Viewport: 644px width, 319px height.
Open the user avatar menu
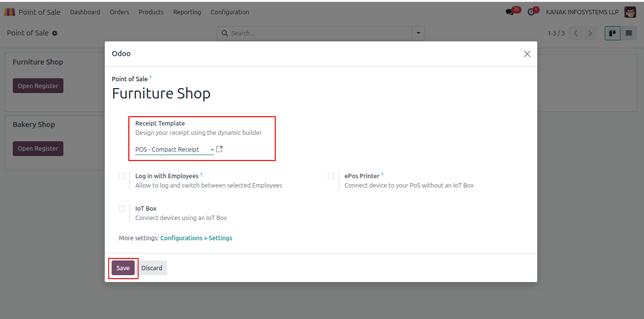(630, 12)
